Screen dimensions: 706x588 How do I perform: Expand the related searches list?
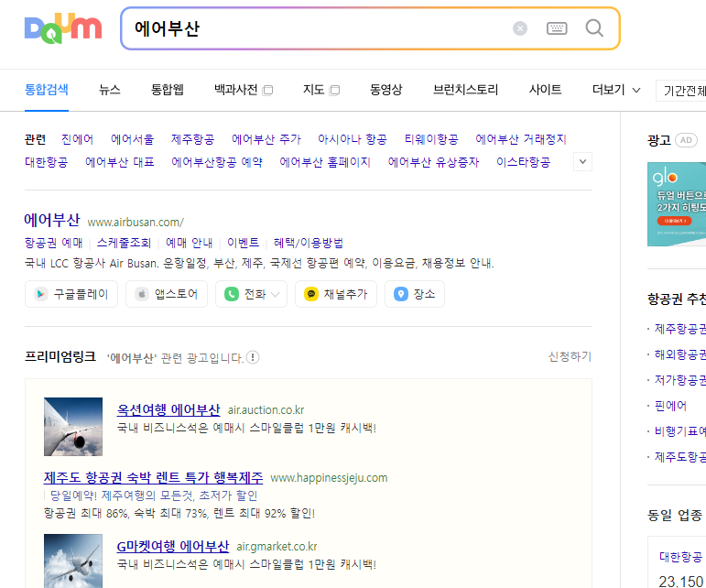(582, 161)
